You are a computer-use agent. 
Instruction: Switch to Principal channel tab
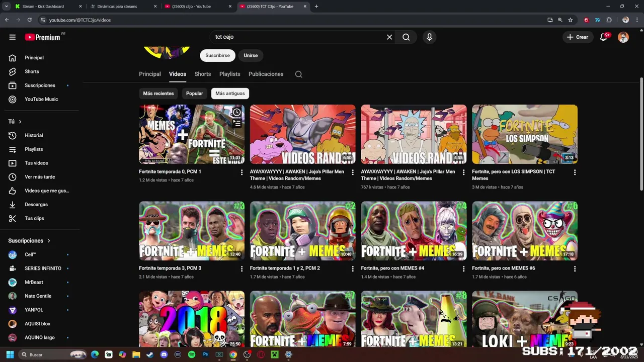150,74
